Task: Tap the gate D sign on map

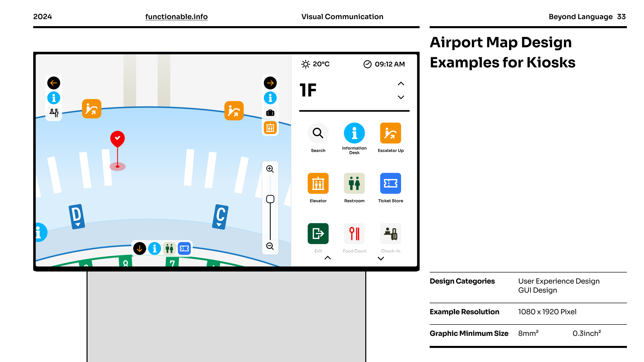Action: point(76,217)
